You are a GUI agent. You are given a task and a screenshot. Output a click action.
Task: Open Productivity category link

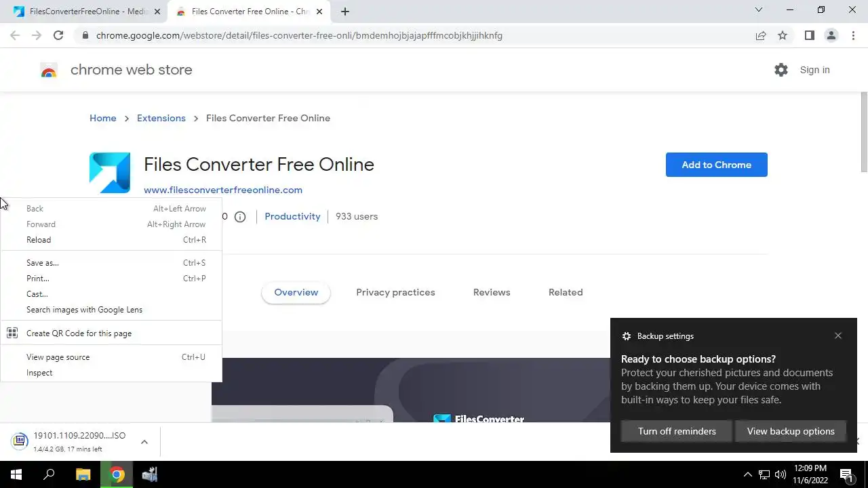(292, 216)
